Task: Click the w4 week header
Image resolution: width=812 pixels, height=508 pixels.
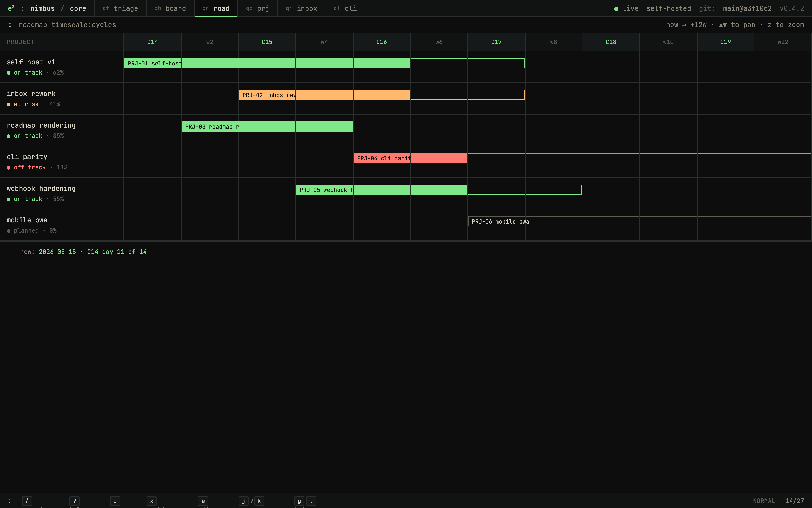Action: click(x=324, y=42)
